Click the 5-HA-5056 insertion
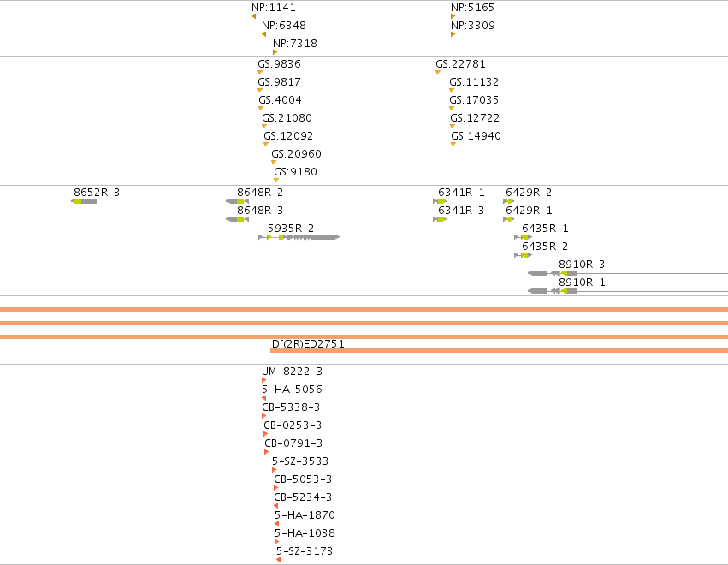The height and width of the screenshot is (565, 728). tap(292, 390)
